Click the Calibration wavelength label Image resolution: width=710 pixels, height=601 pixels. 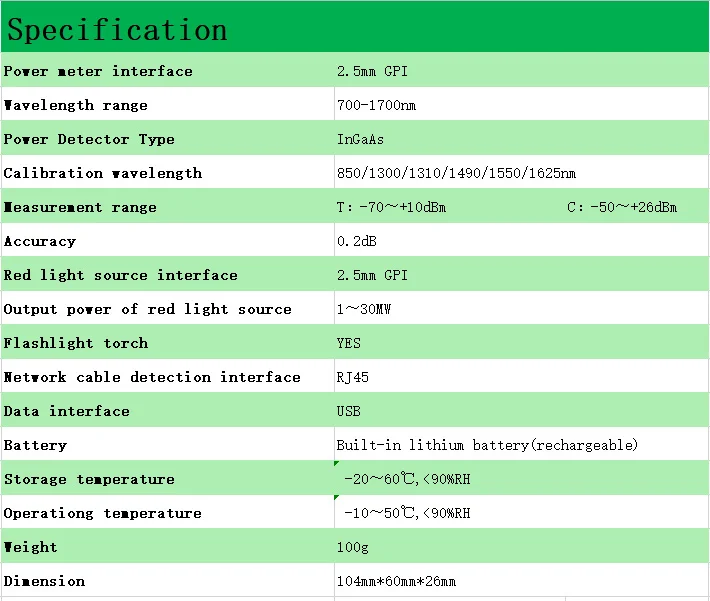point(103,173)
